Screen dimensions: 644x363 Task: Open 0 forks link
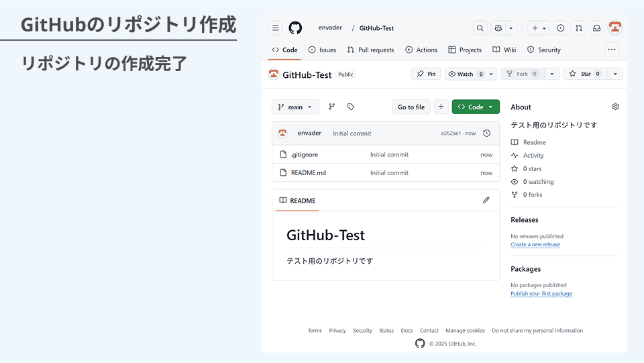(x=527, y=195)
